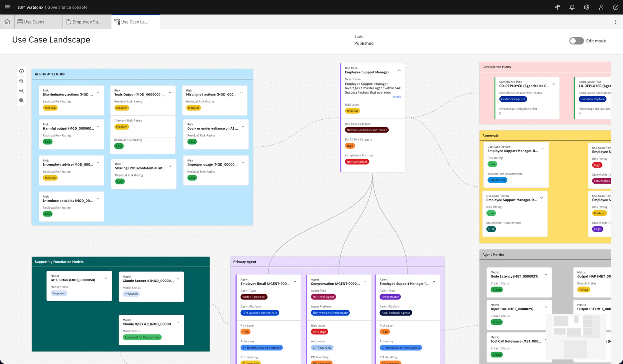Open the user profile icon
Image resolution: width=623 pixels, height=364 pixels.
click(x=601, y=7)
